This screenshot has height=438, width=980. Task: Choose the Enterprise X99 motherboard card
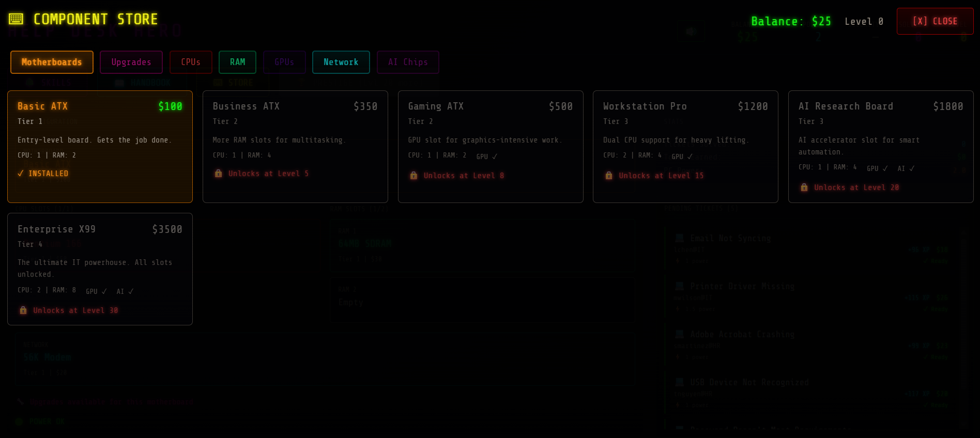coord(100,269)
